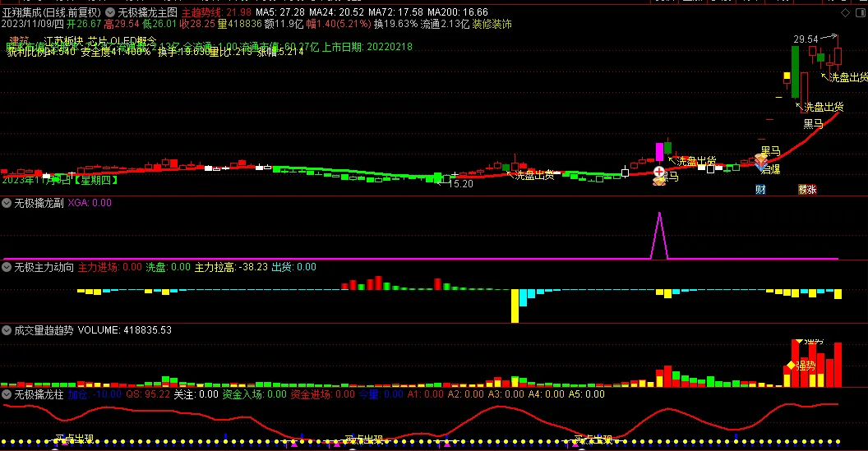The width and height of the screenshot is (868, 451).
Task: Open the 无极主力动向 indicator dropdown arrow
Action: [x=7, y=267]
